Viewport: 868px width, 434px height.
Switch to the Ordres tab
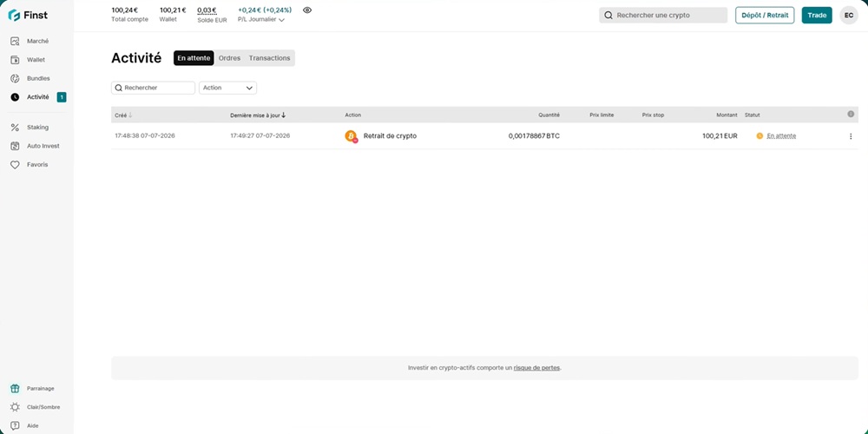click(229, 58)
